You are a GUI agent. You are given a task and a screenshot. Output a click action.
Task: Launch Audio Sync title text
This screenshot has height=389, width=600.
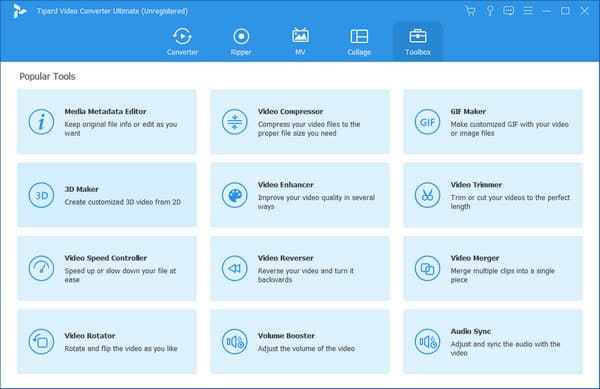pyautogui.click(x=471, y=331)
